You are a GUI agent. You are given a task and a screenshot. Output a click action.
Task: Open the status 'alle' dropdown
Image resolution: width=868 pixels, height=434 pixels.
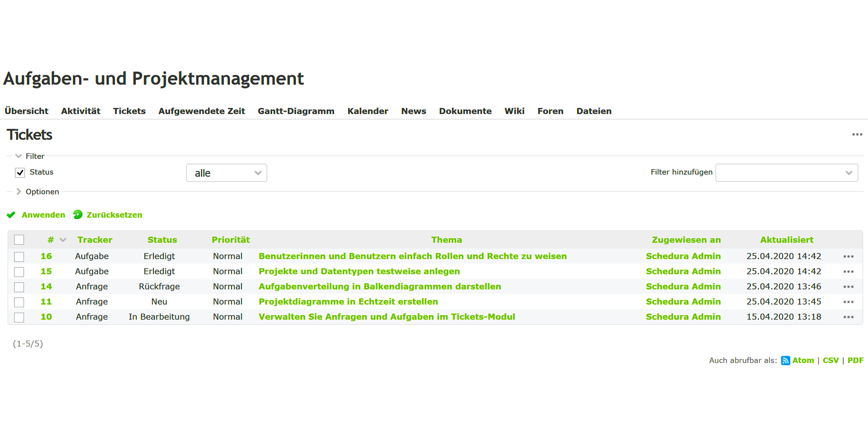[226, 173]
